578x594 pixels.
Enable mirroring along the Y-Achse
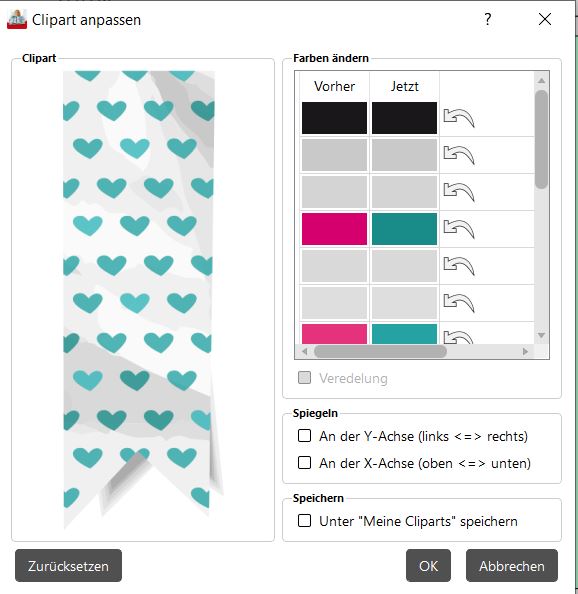point(305,436)
